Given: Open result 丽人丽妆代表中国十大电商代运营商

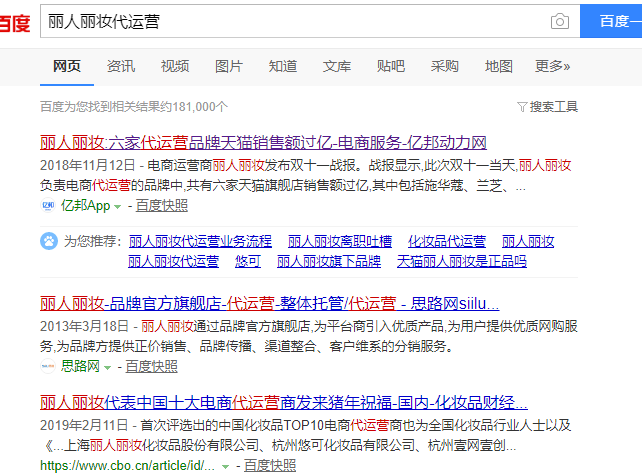Looking at the screenshot, I should click(284, 403).
